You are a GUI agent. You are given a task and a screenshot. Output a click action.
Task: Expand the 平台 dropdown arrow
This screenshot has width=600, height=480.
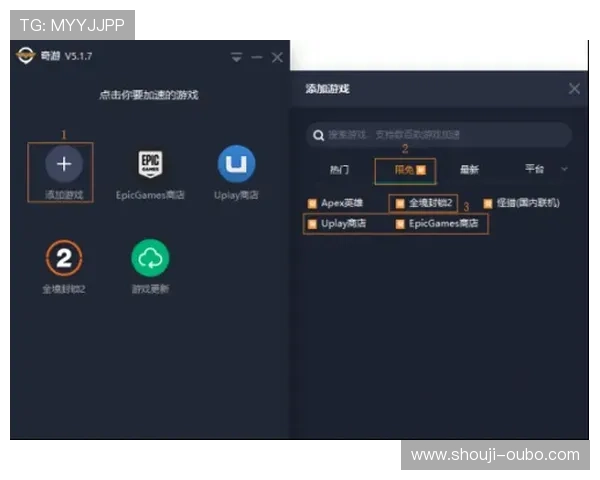[564, 168]
